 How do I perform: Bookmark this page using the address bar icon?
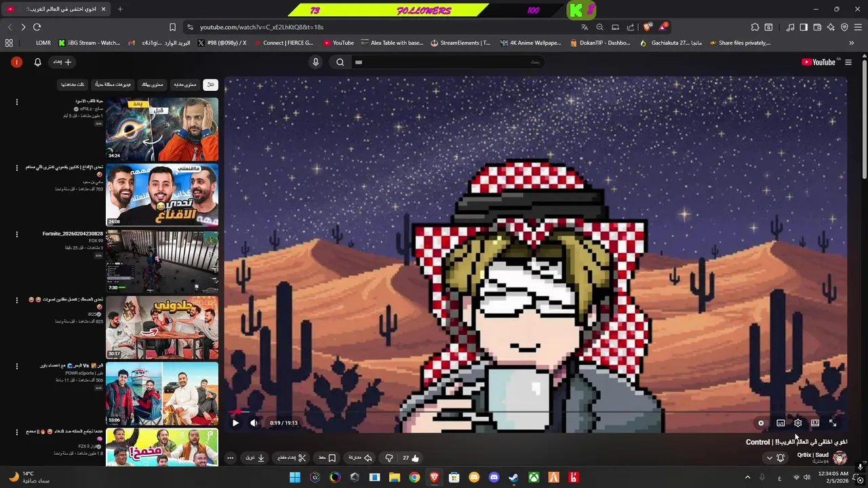[172, 27]
